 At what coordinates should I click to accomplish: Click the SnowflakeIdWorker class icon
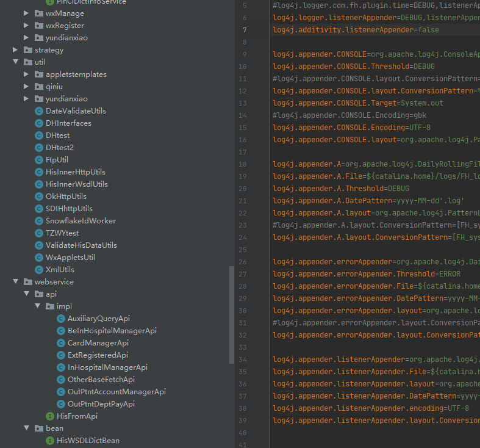(x=39, y=221)
